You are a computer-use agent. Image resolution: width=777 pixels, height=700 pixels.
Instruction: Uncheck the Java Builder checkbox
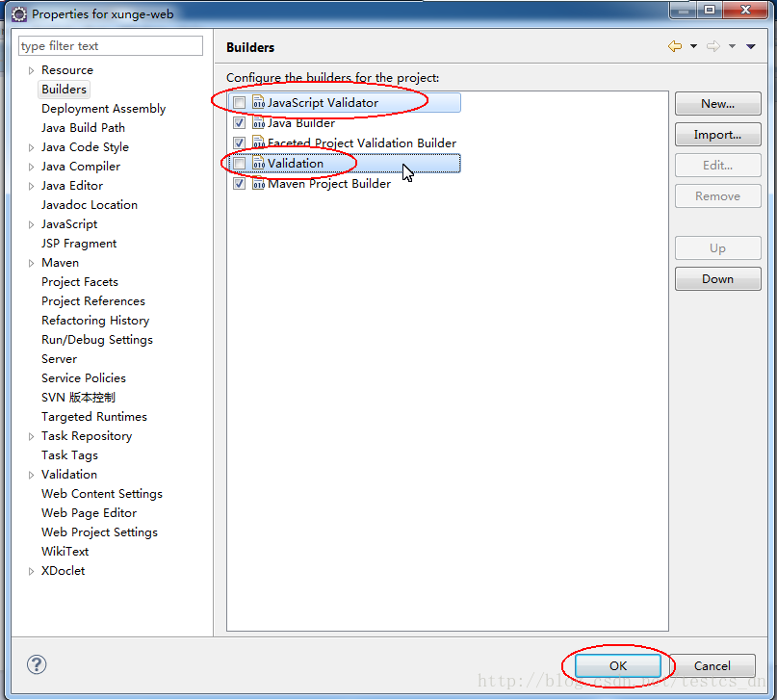[x=240, y=123]
